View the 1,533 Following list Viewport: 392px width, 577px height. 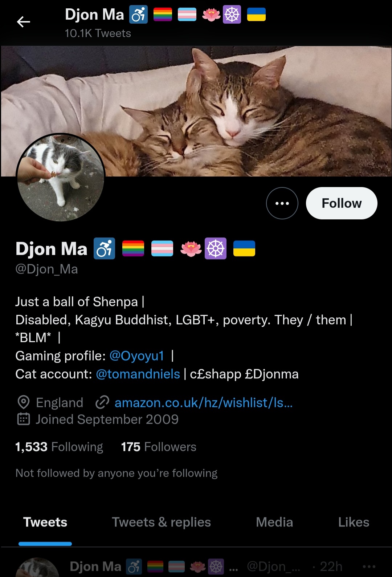coord(59,447)
